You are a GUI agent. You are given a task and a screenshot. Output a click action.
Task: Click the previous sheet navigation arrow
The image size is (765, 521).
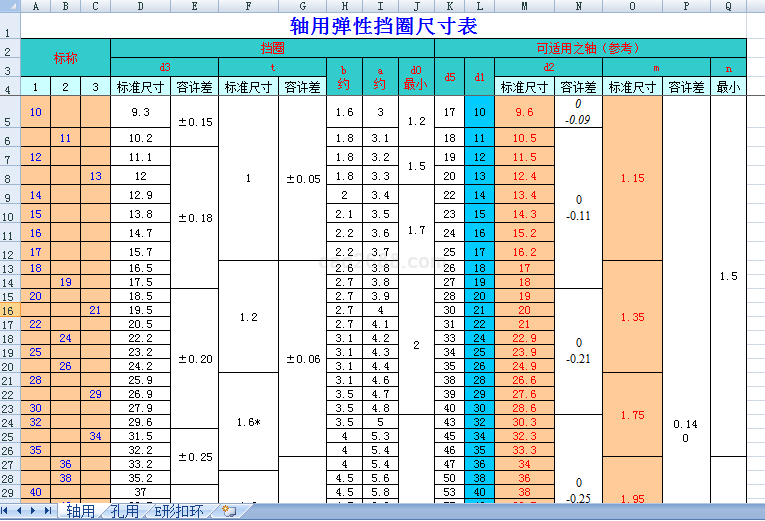click(x=21, y=511)
